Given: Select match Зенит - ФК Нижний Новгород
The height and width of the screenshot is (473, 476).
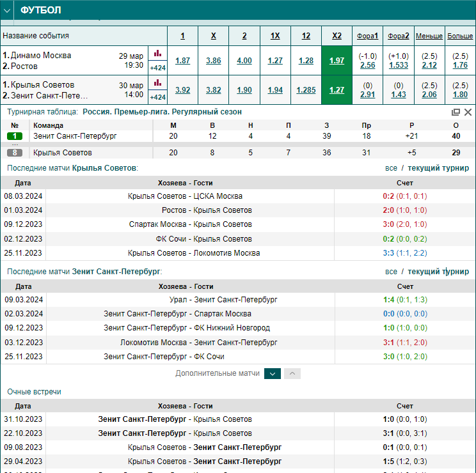Looking at the screenshot, I should [187, 328].
